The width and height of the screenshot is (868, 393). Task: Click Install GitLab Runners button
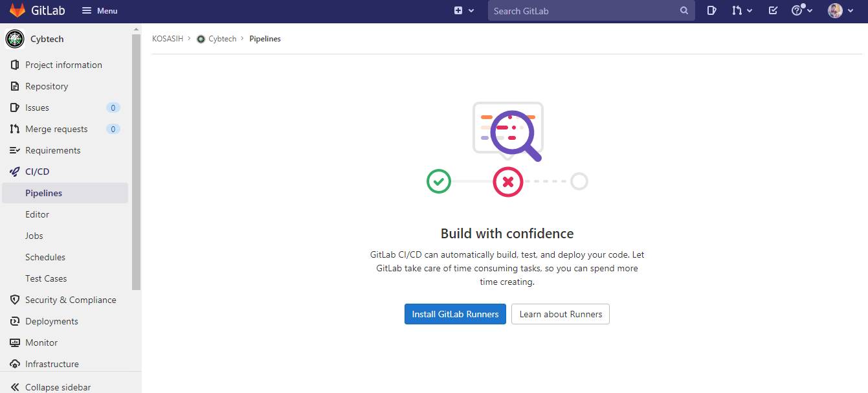point(455,314)
